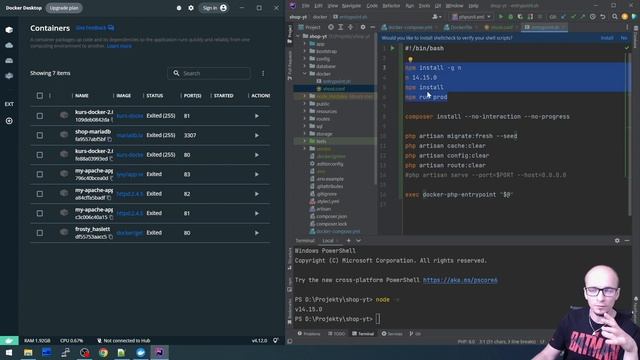Click PhpStorm undo arrow in toolbar
The height and width of the screenshot is (360, 640).
pos(603,17)
